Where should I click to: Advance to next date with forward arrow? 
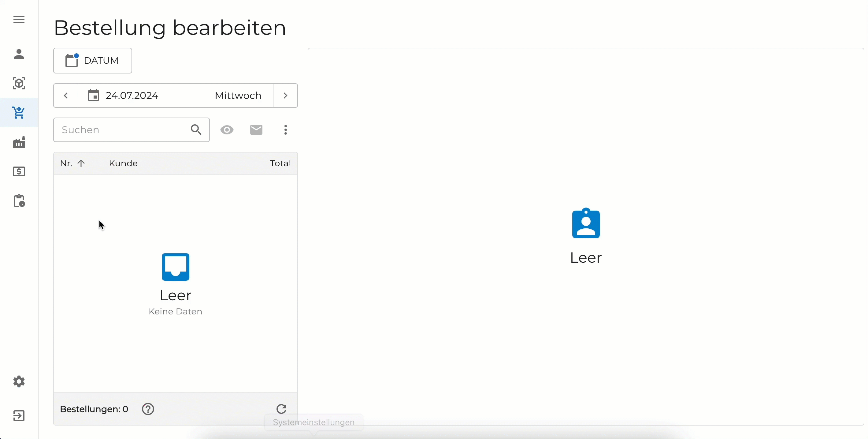pos(285,95)
